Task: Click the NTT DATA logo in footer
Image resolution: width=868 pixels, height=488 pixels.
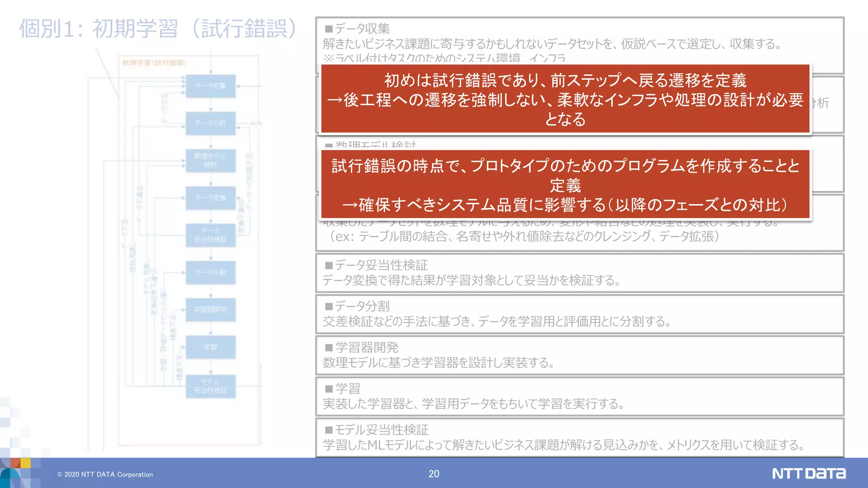Action: [x=809, y=474]
